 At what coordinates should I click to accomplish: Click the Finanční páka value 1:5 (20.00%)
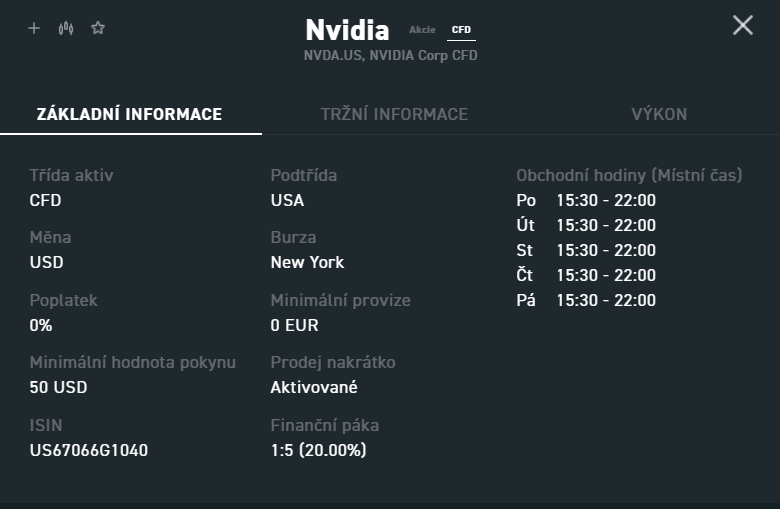(318, 450)
